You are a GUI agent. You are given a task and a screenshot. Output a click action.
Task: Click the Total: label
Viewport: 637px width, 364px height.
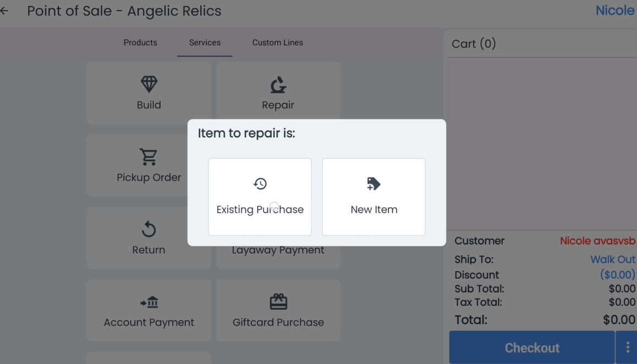pos(471,320)
